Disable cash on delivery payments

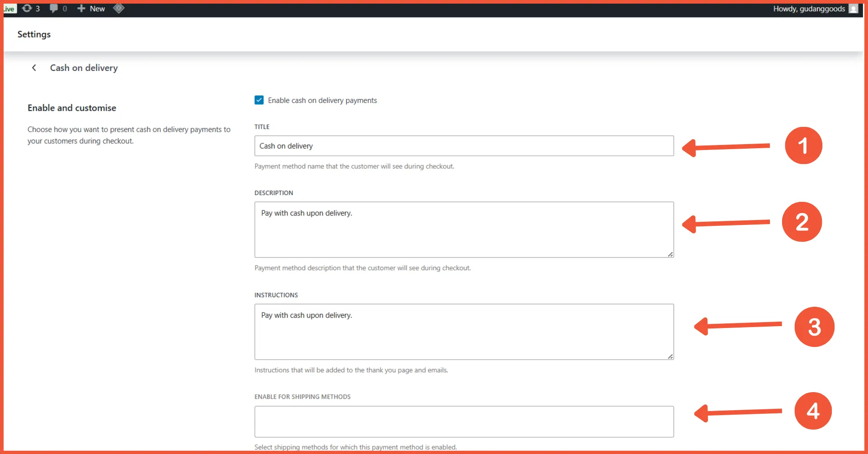[x=259, y=100]
